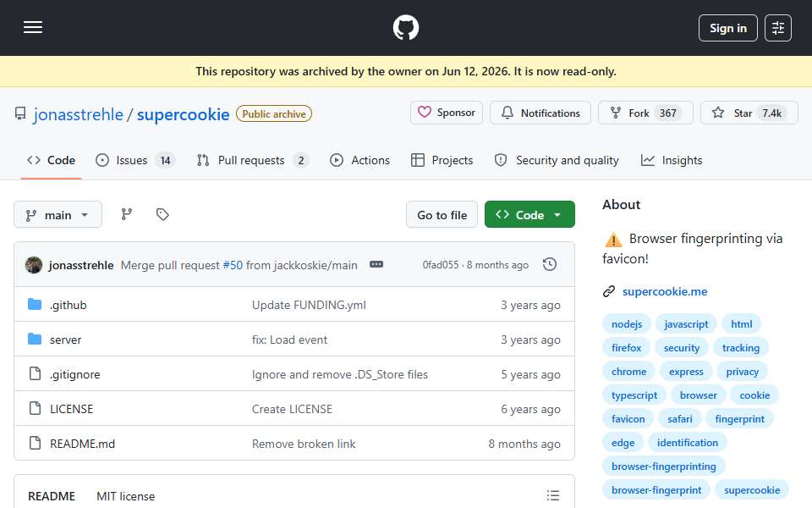Image resolution: width=812 pixels, height=508 pixels.
Task: Click the Notifications bell button
Action: tap(540, 113)
